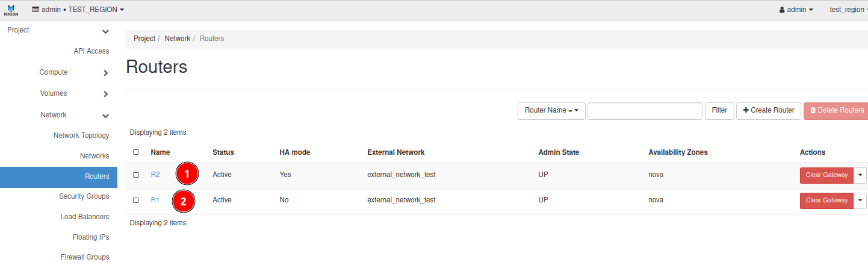Check the box for router R1
868x265 pixels.
[x=136, y=200]
